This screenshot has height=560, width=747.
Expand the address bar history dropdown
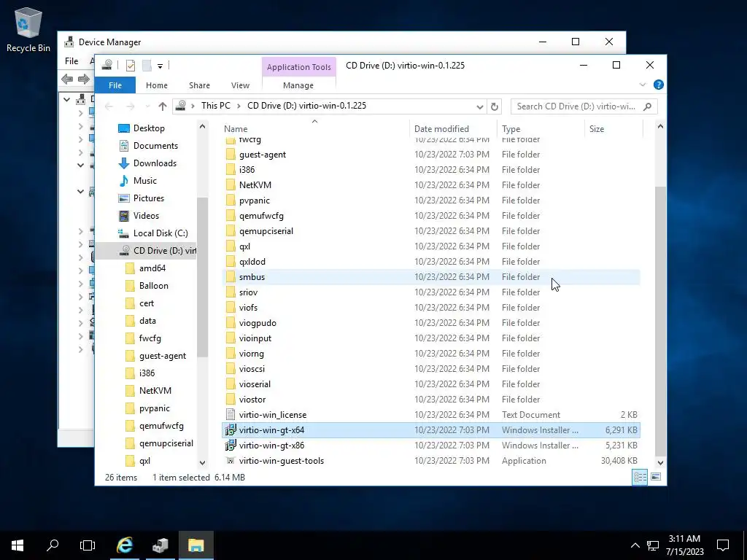click(x=480, y=106)
